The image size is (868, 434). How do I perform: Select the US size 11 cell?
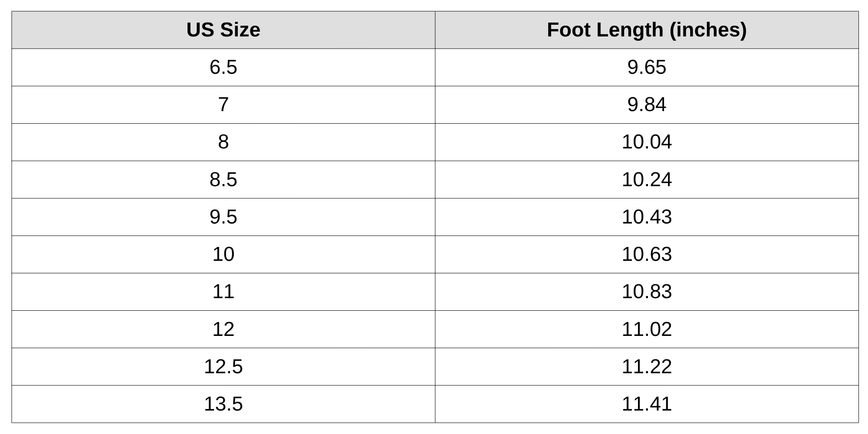coord(223,292)
